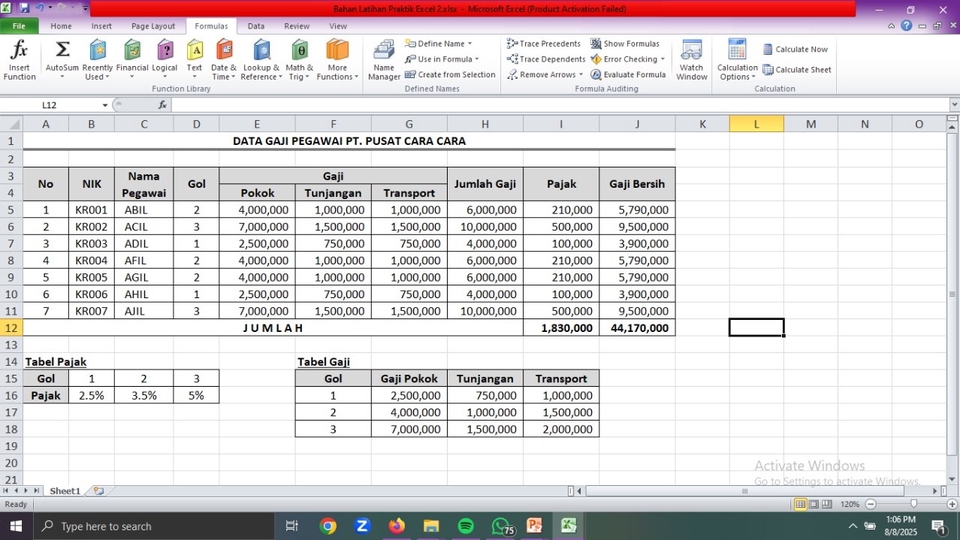Open Google Chrome from taskbar

328,526
